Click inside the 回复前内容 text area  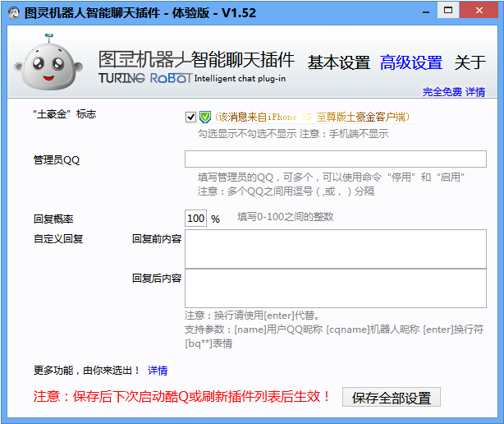pyautogui.click(x=335, y=249)
